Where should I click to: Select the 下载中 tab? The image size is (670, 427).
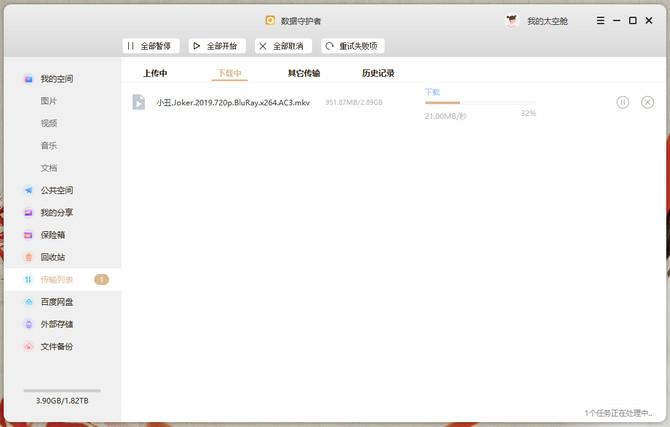coord(229,73)
